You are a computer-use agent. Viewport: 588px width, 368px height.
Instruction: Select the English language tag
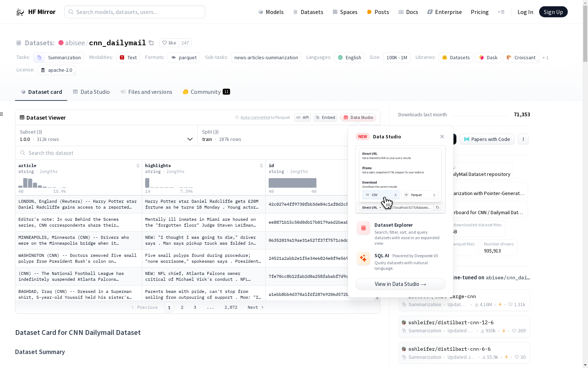(x=349, y=57)
